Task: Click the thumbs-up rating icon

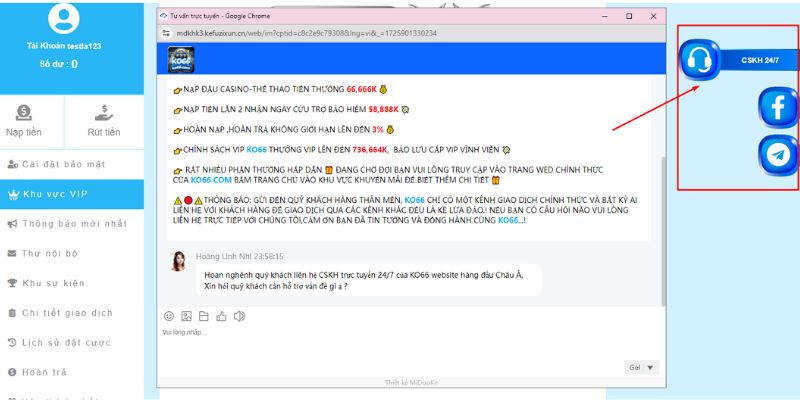Action: pos(221,316)
